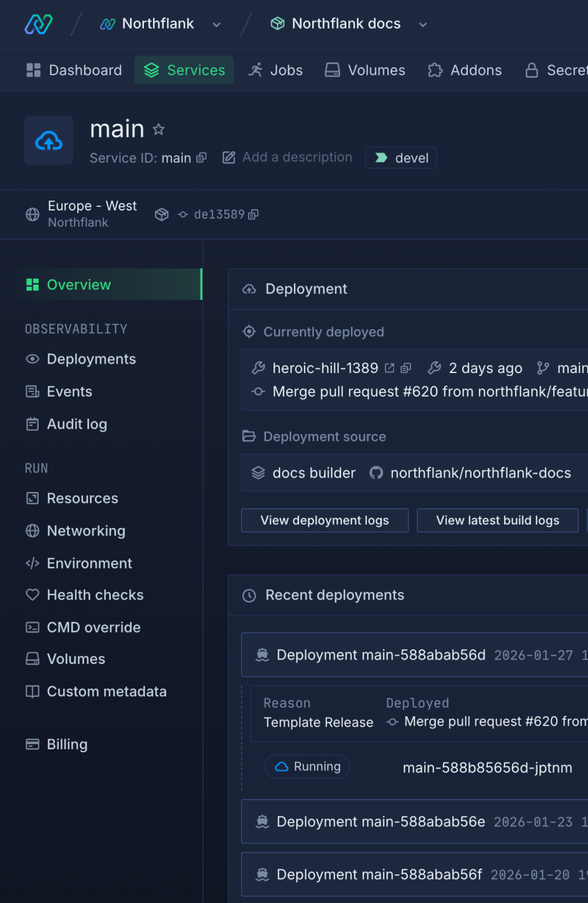This screenshot has height=903, width=588.
Task: Open the Addons navigation tab
Action: click(464, 70)
